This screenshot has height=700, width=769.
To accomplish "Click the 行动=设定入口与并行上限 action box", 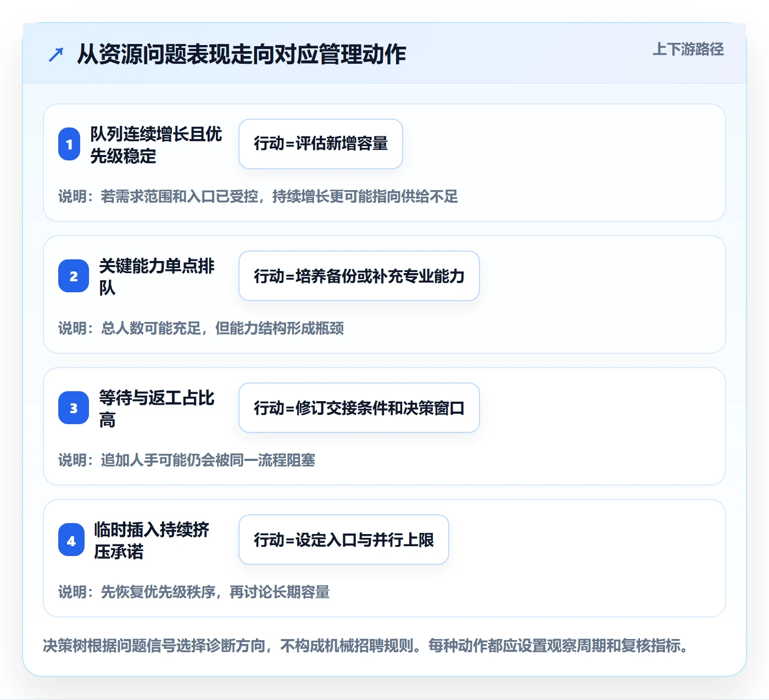I will [344, 540].
